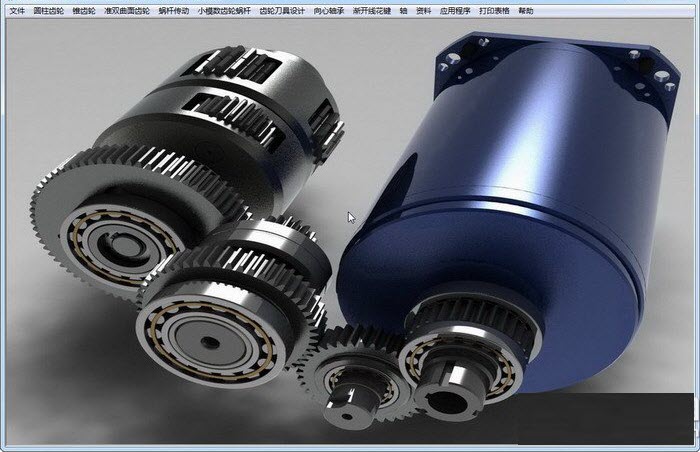
Task: Open the 齿轮刀具设计 menu
Action: click(280, 10)
